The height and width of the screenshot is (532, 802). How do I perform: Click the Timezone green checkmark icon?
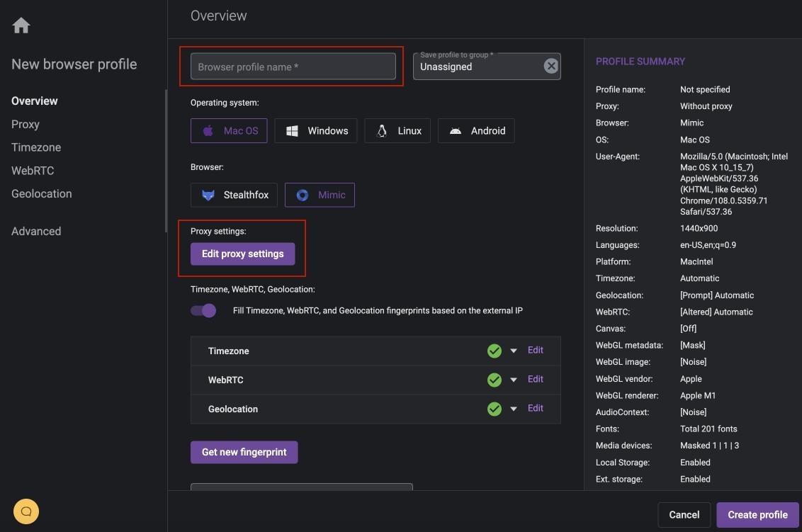click(x=494, y=351)
